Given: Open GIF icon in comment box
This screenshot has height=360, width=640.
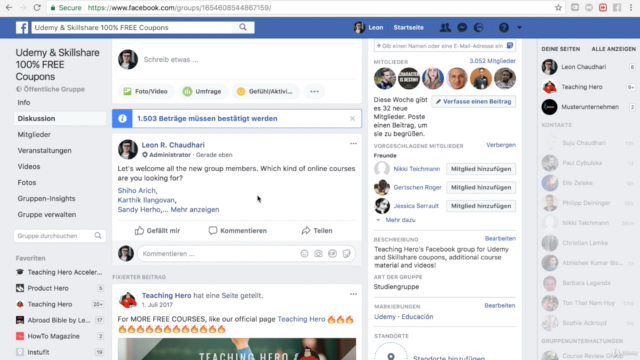Looking at the screenshot, I should pos(332,253).
